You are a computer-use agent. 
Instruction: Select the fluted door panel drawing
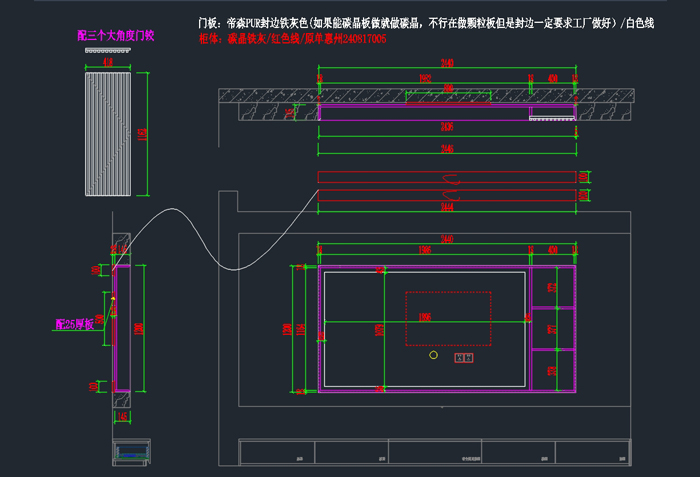click(x=108, y=134)
